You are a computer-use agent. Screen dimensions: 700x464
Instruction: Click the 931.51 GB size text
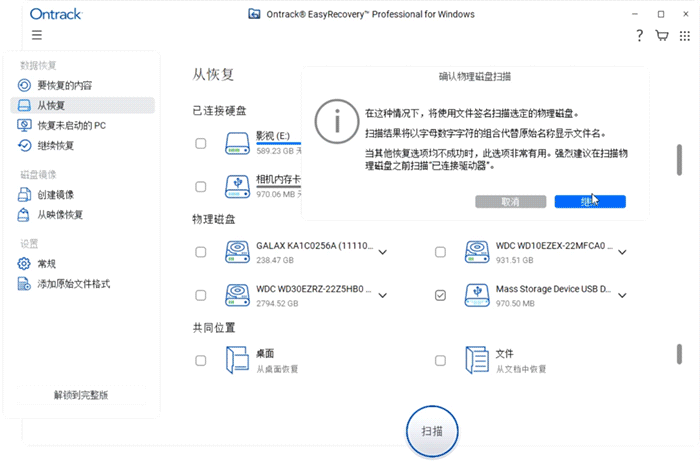tap(514, 260)
